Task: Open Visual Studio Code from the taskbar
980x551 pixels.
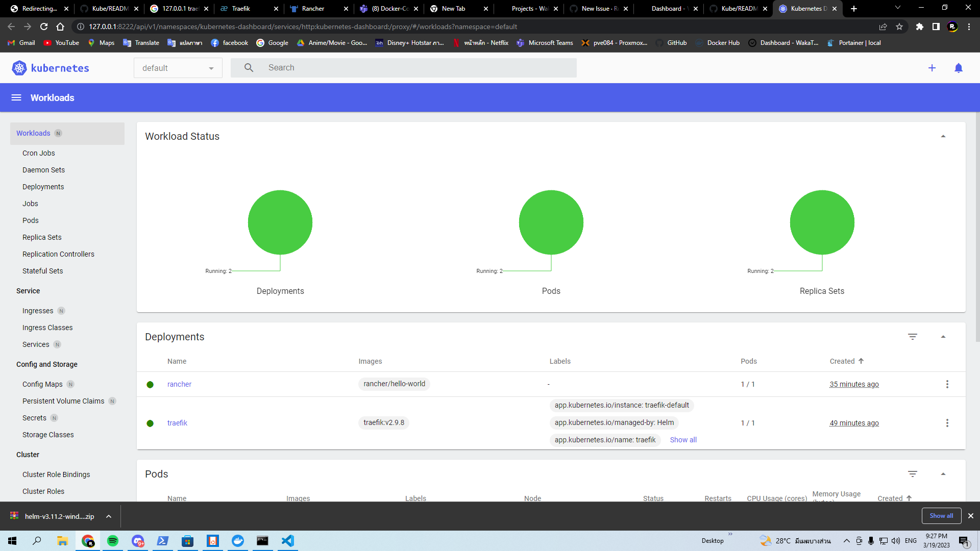Action: point(287,541)
